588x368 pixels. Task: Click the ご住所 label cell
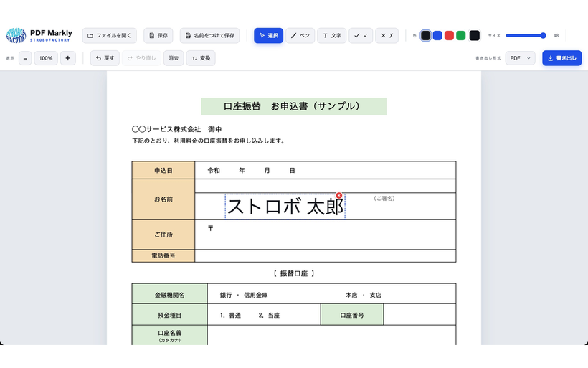[x=163, y=235]
